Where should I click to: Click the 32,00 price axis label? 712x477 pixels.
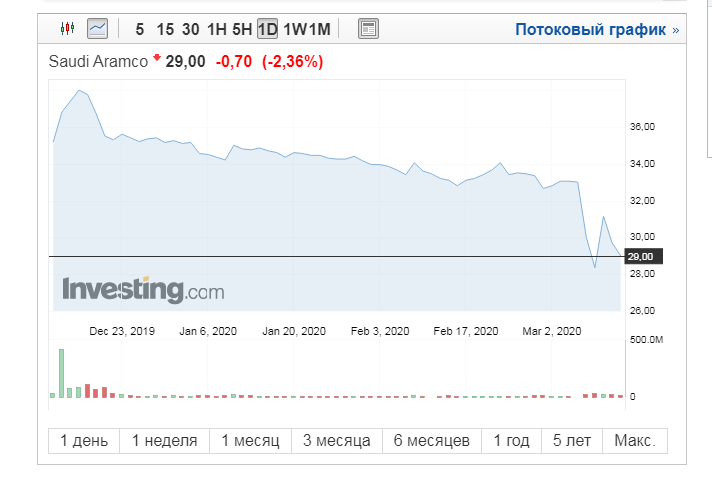pos(642,200)
